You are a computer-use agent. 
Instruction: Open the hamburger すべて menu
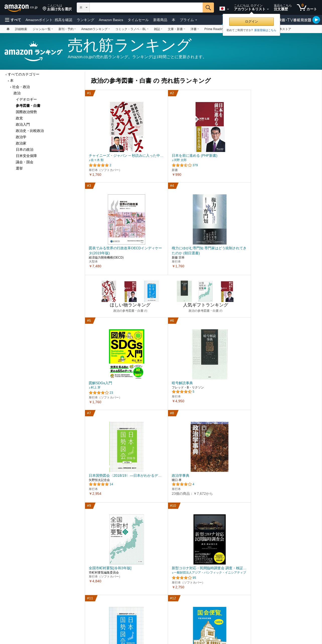pyautogui.click(x=13, y=20)
